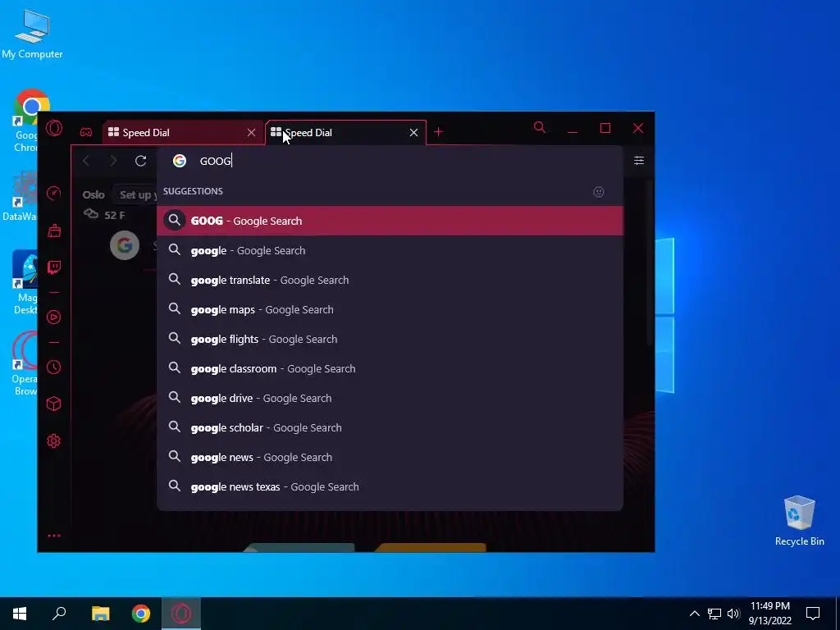Choose 'google flights' suggestion
The height and width of the screenshot is (630, 840).
tap(390, 339)
